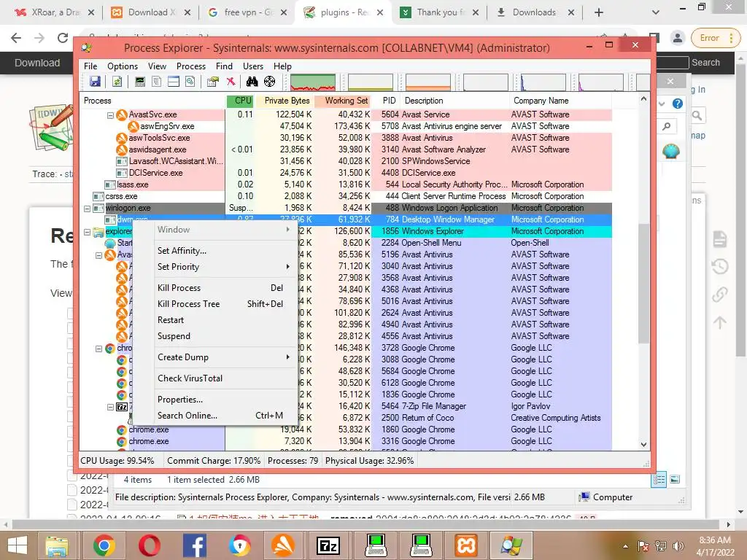The width and height of the screenshot is (747, 560).
Task: Collapse the chrome.exe parent tree node
Action: 98,349
